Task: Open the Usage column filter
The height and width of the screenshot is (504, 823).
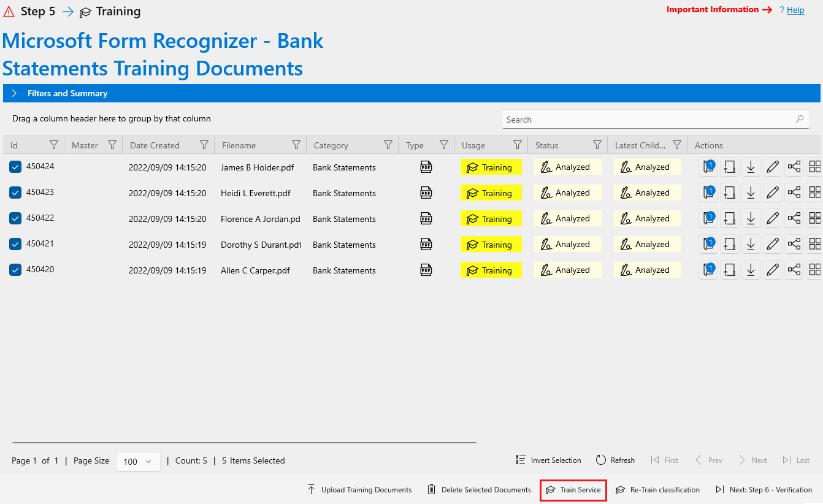Action: point(518,145)
